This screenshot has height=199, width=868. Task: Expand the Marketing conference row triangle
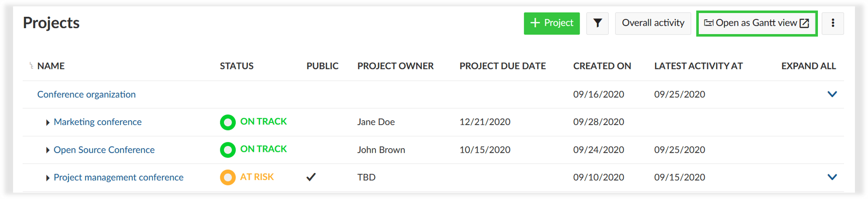(48, 122)
